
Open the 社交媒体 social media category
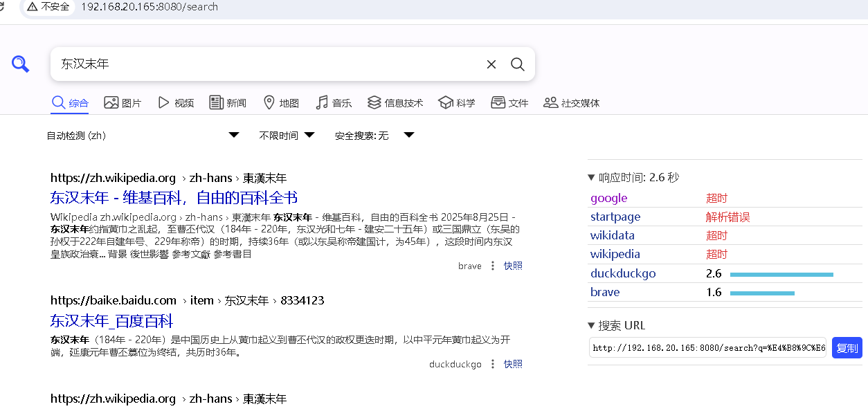tap(572, 103)
